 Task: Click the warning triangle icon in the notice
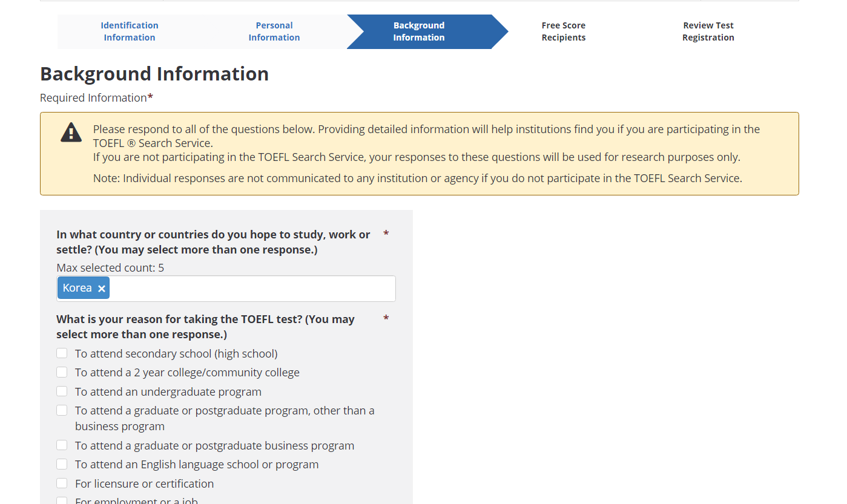pos(71,132)
